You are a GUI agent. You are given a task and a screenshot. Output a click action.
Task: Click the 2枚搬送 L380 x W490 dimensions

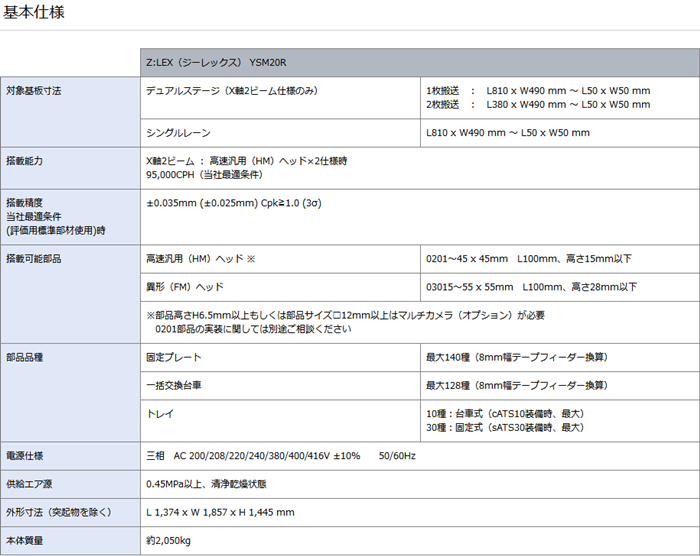click(538, 105)
